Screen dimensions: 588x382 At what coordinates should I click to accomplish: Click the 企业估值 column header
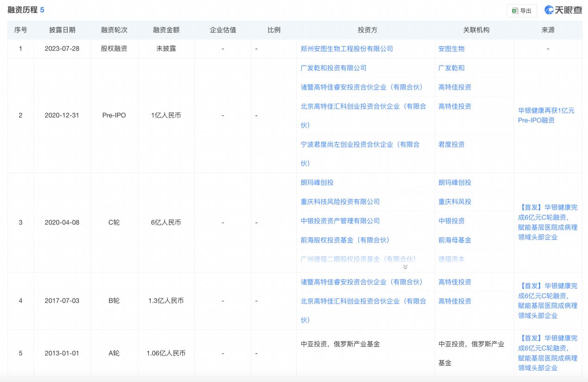(x=223, y=30)
